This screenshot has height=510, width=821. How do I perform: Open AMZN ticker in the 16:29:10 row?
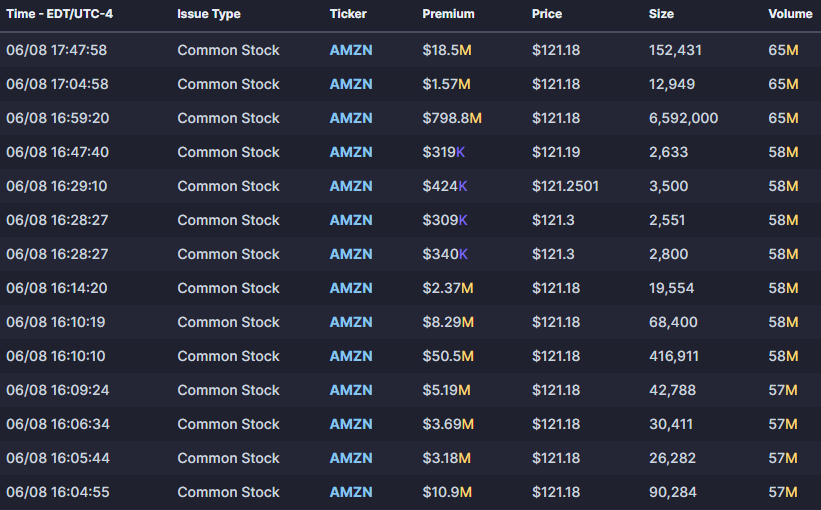click(351, 186)
